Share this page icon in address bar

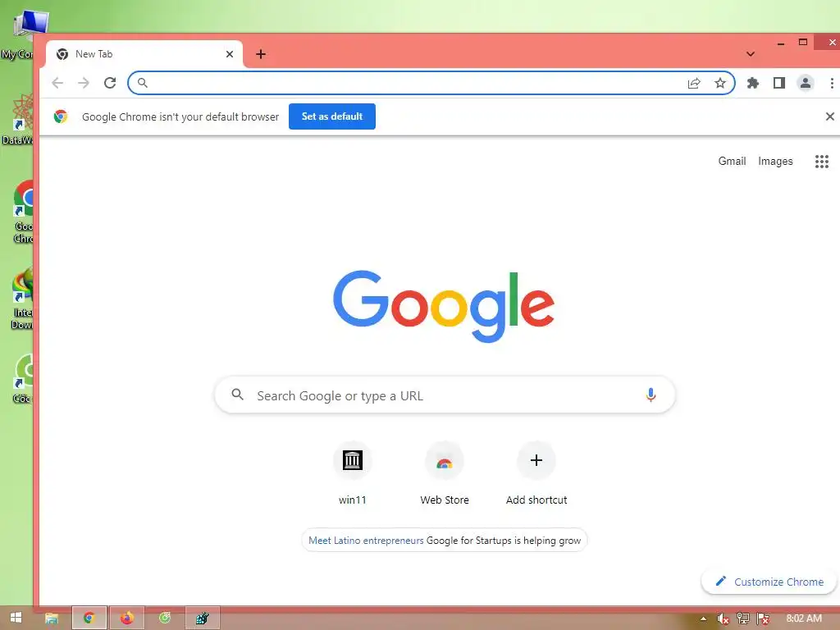694,83
